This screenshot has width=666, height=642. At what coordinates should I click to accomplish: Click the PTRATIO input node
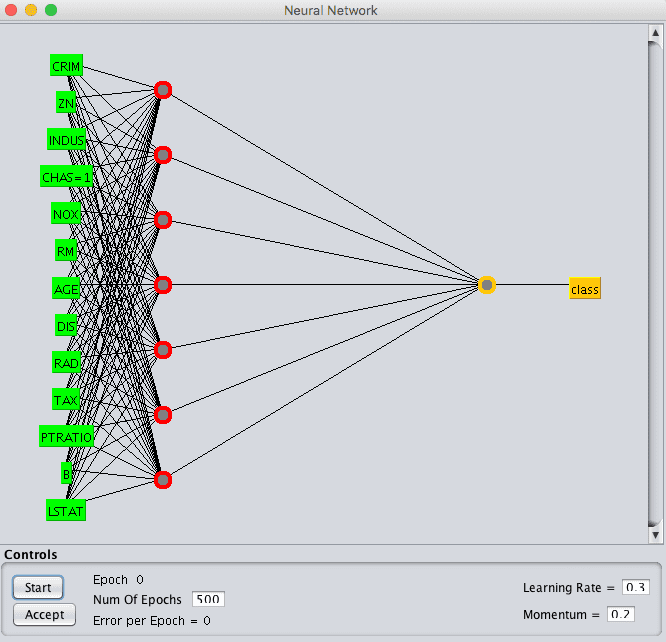tap(66, 436)
